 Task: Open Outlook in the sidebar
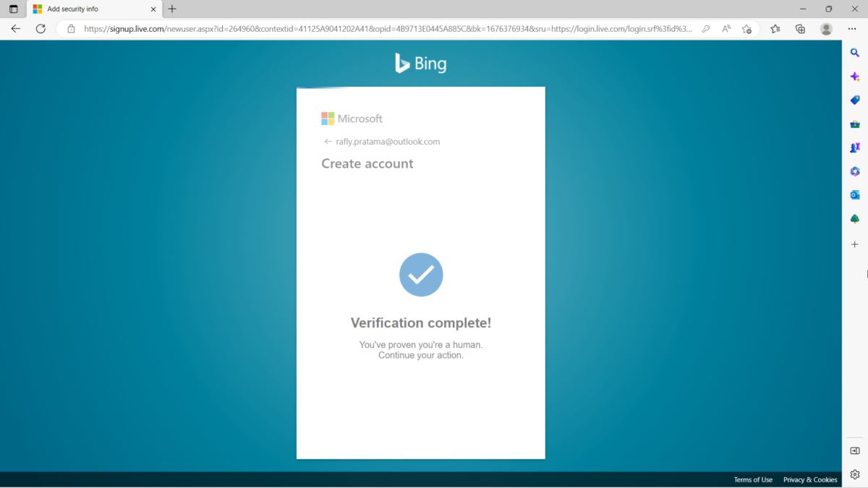[855, 195]
